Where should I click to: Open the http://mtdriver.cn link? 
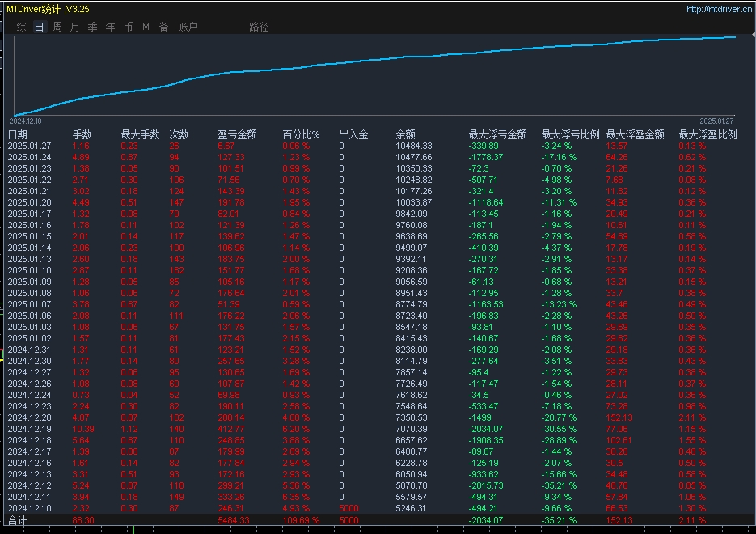[x=719, y=9]
